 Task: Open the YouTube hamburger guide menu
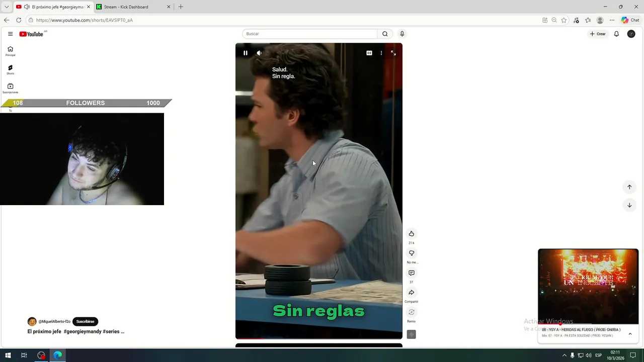(x=10, y=34)
